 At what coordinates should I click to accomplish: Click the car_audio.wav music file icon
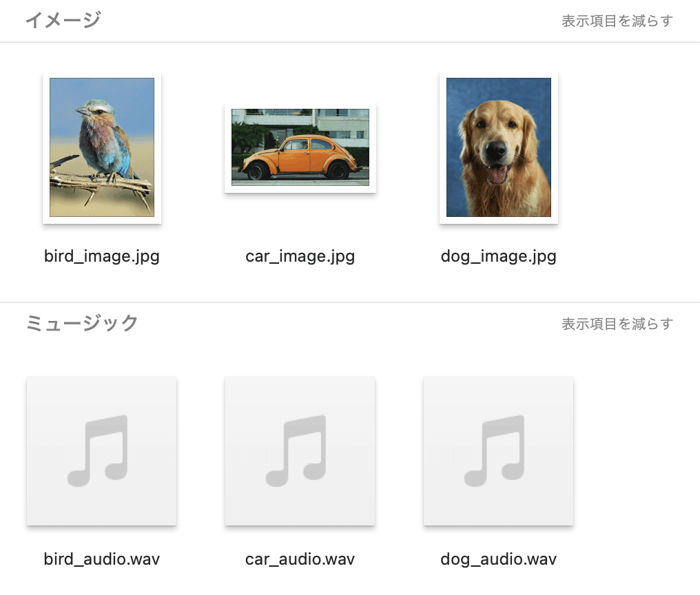(x=300, y=451)
